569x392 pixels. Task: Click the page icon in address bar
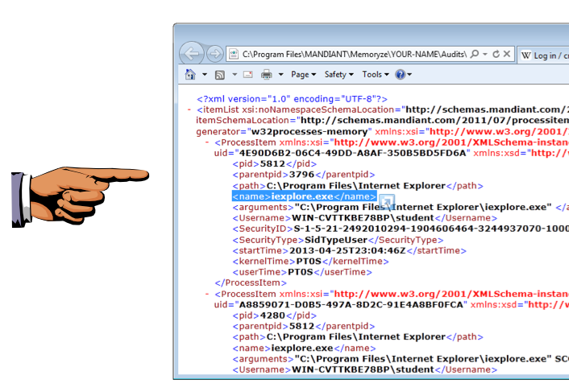pos(234,55)
